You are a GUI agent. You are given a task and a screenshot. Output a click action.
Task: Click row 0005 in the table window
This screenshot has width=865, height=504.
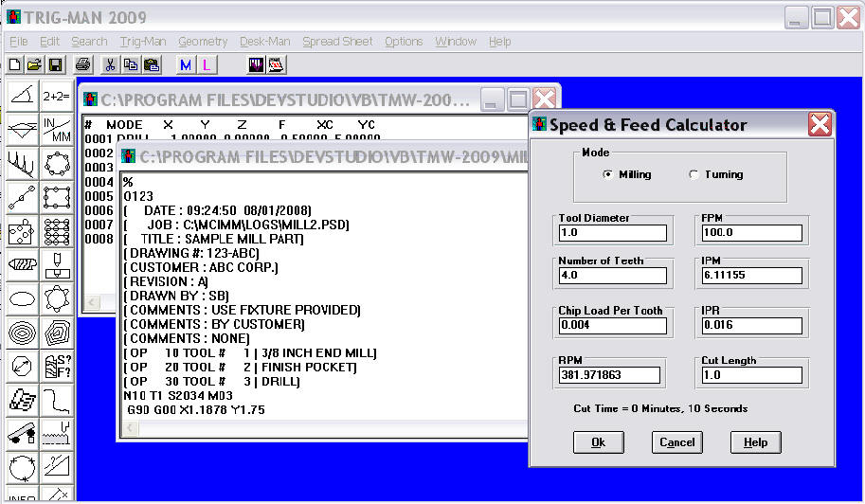pyautogui.click(x=99, y=196)
